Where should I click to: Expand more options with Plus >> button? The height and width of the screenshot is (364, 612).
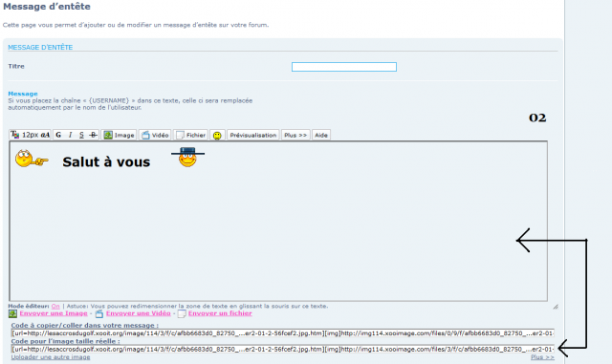pyautogui.click(x=295, y=135)
